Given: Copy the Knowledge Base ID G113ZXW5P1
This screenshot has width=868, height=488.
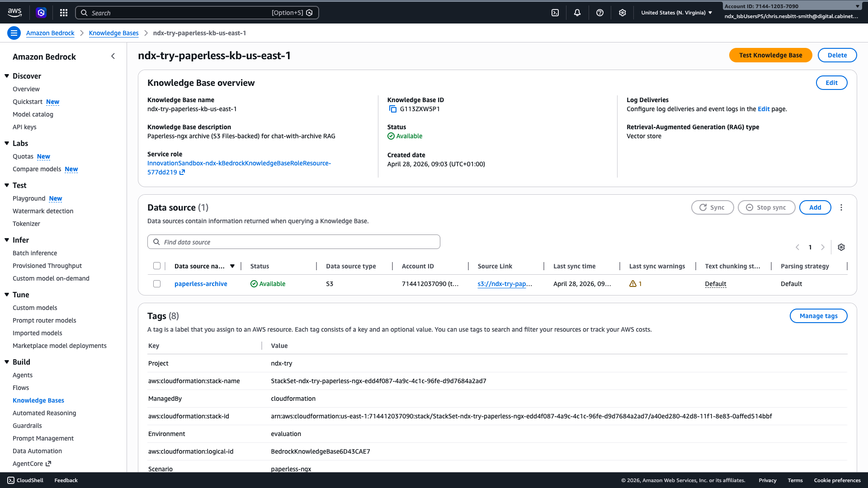Looking at the screenshot, I should point(393,109).
